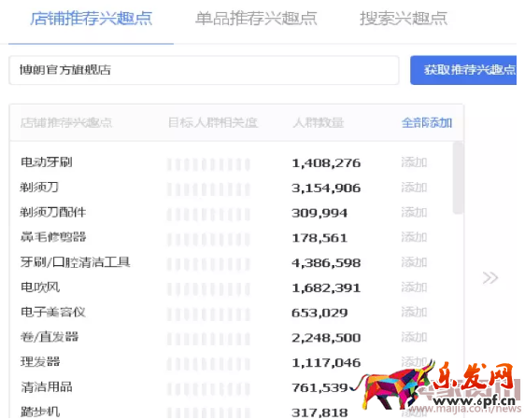Click the list's vertical scrollbar thumb
The height and width of the screenshot is (420, 525).
pos(458,177)
